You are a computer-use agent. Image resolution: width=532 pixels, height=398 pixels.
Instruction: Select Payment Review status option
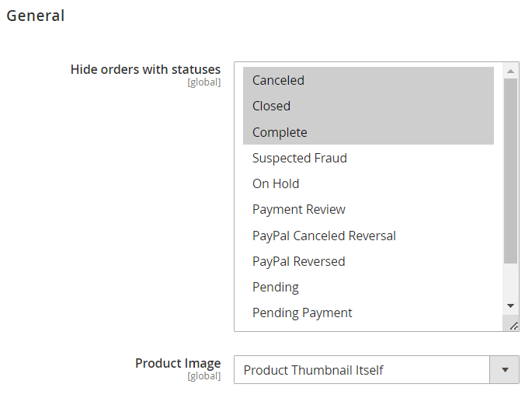click(368, 210)
